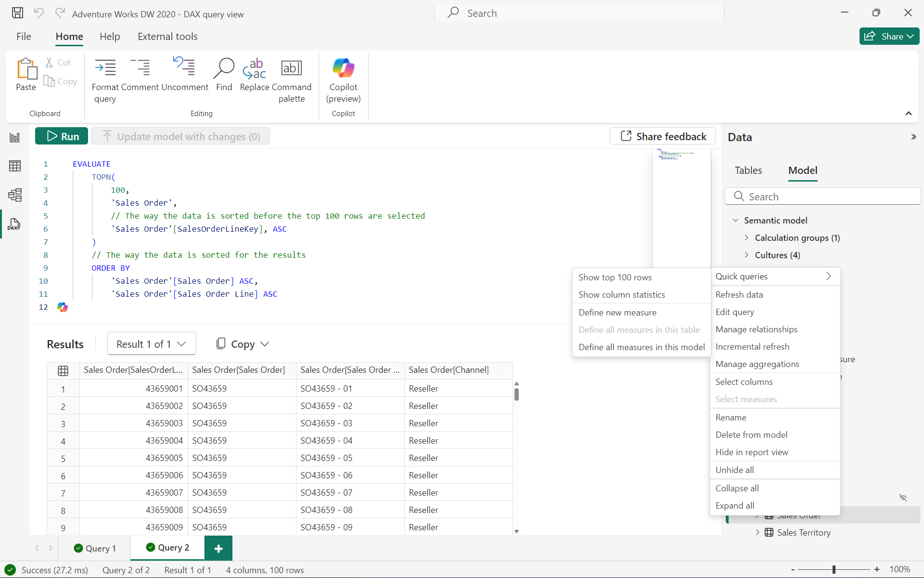This screenshot has width=924, height=578.
Task: Click the Format query icon
Action: point(105,69)
